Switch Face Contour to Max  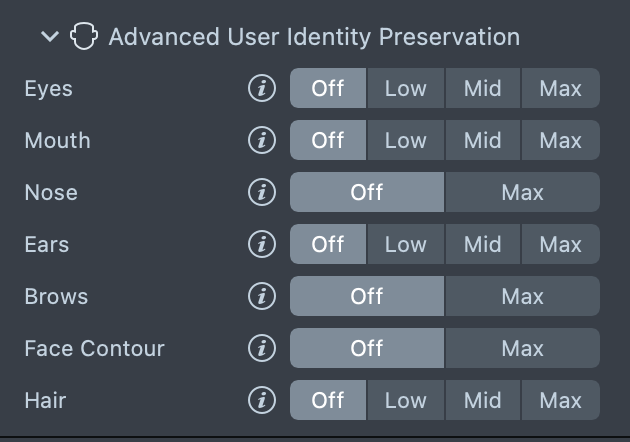click(522, 348)
